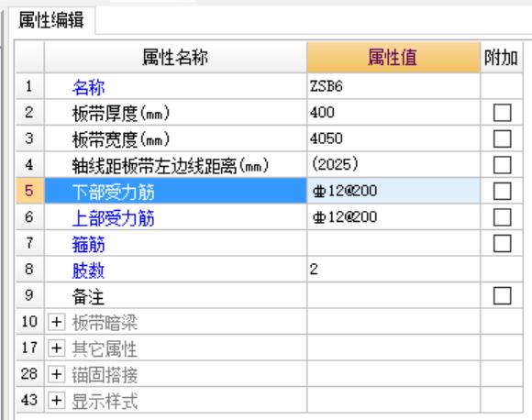Viewport: 532px width, 420px height.
Task: Select the 肢数 property label
Action: (x=88, y=270)
